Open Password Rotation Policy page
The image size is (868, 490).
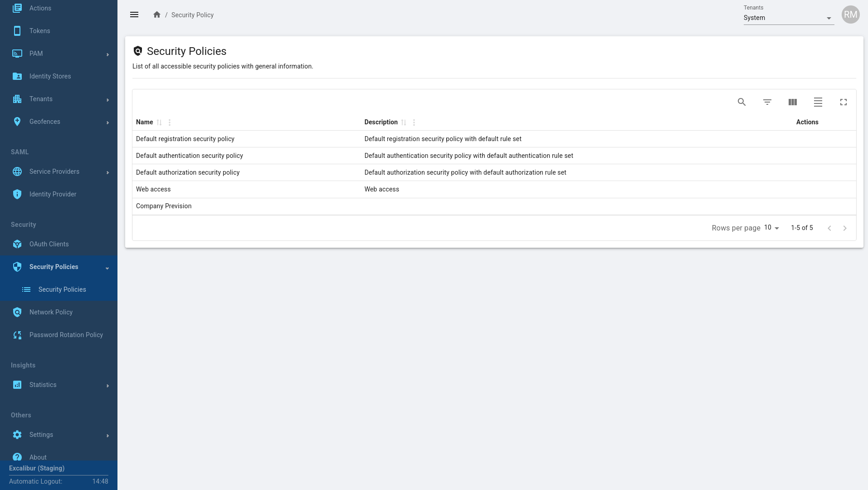pos(66,335)
